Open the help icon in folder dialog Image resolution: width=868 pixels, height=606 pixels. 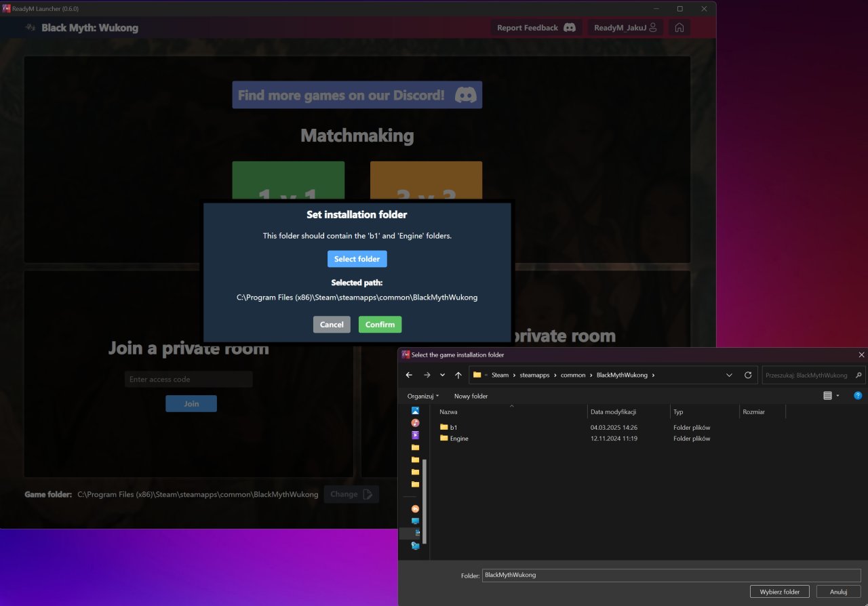click(x=858, y=396)
